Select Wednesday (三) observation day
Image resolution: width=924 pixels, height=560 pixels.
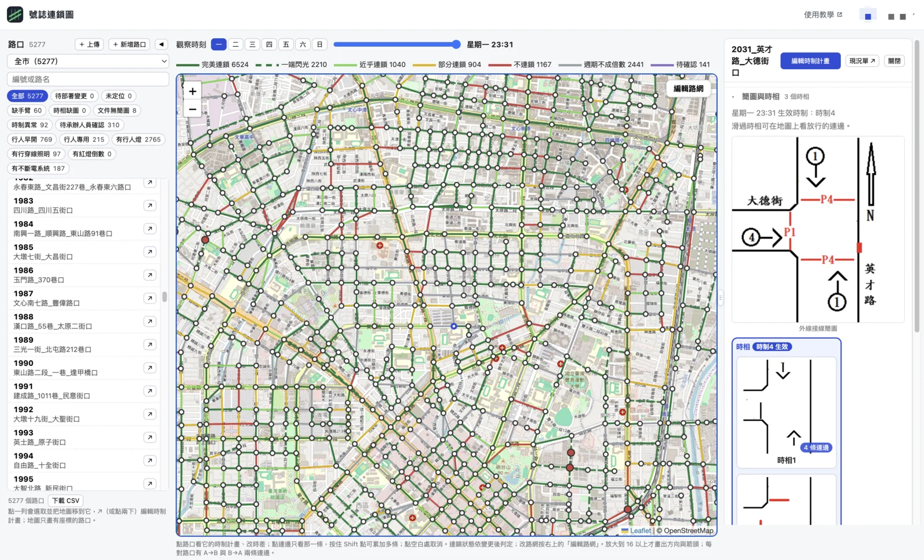click(252, 44)
